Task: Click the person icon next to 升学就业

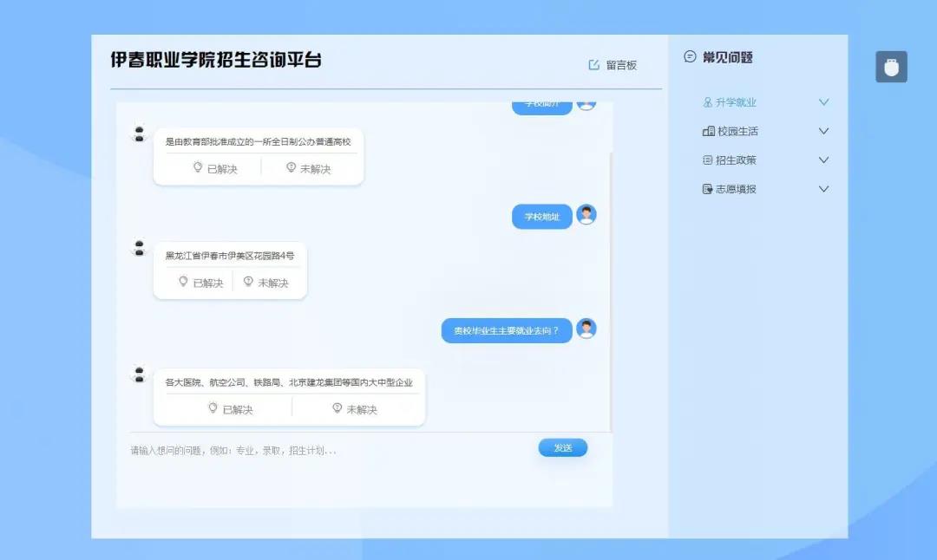Action: click(708, 101)
